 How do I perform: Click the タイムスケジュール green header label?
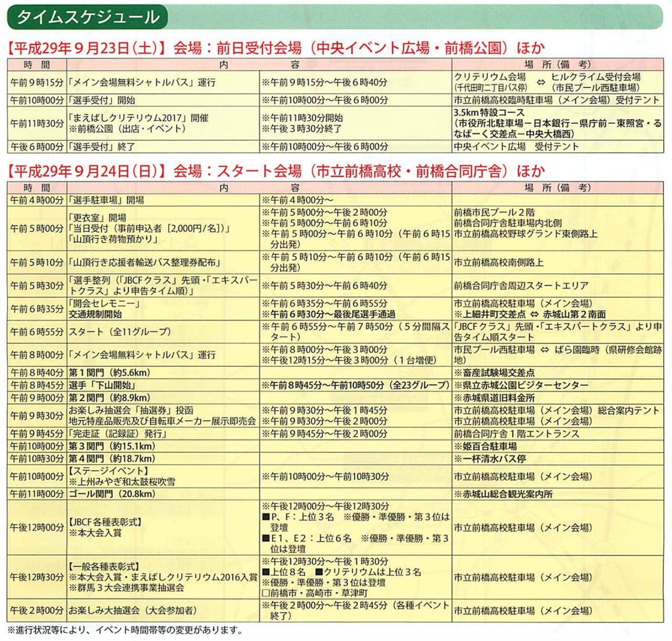(88, 17)
